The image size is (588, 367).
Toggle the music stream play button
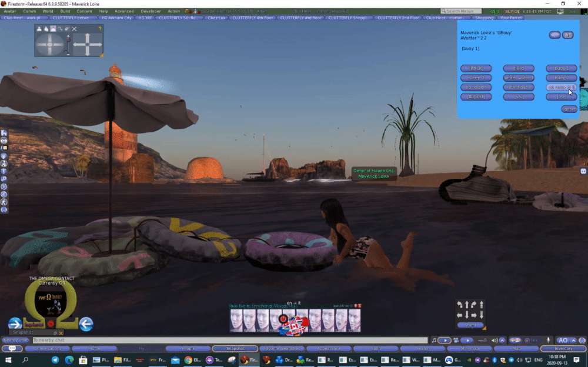point(445,340)
